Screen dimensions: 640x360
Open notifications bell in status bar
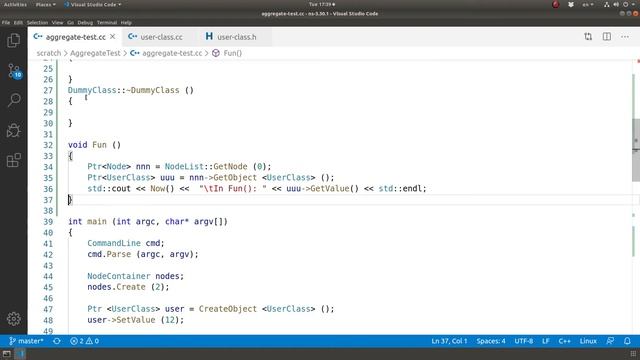[627, 341]
